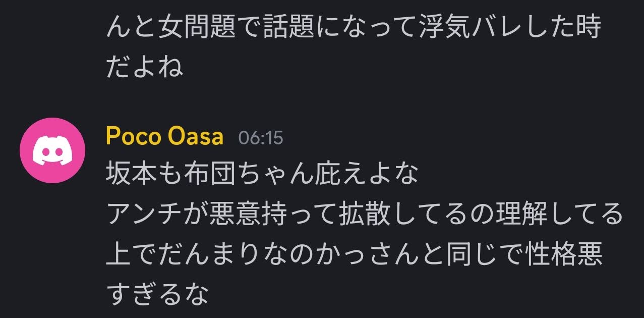Click the text 性格悪 in the message
The image size is (644, 318).
pos(563,254)
